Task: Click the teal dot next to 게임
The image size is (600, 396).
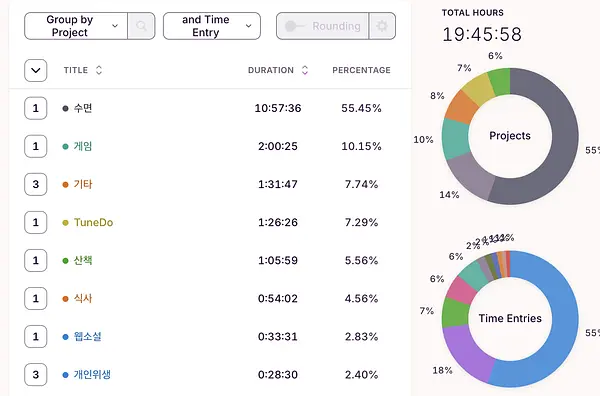Action: [65, 147]
